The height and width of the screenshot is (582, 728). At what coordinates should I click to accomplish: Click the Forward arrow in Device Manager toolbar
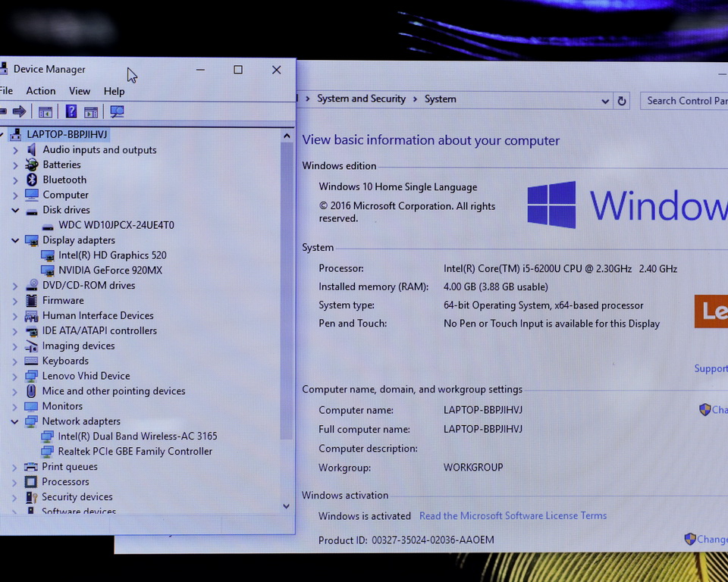point(19,111)
